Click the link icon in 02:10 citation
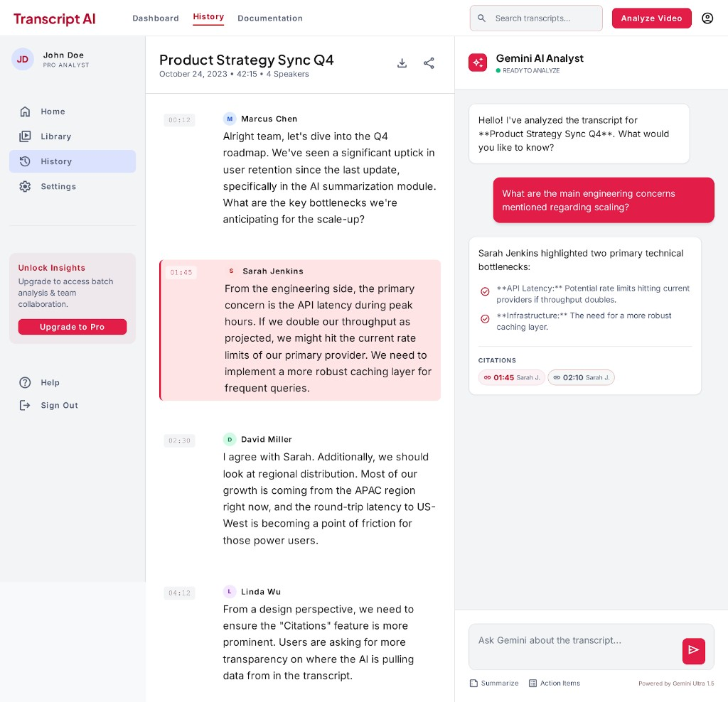 tap(556, 378)
